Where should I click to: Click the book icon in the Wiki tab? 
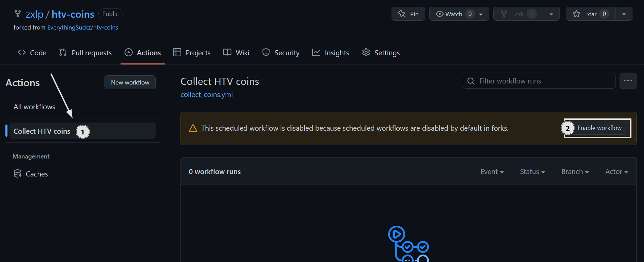click(x=227, y=52)
